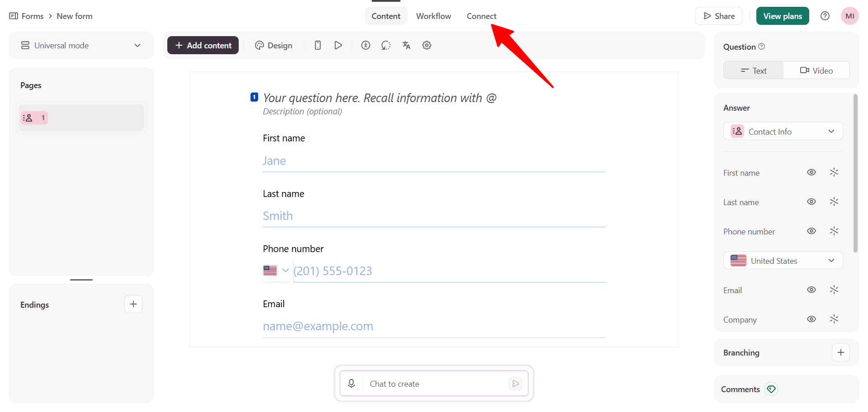Mark Company field as required

(x=834, y=319)
